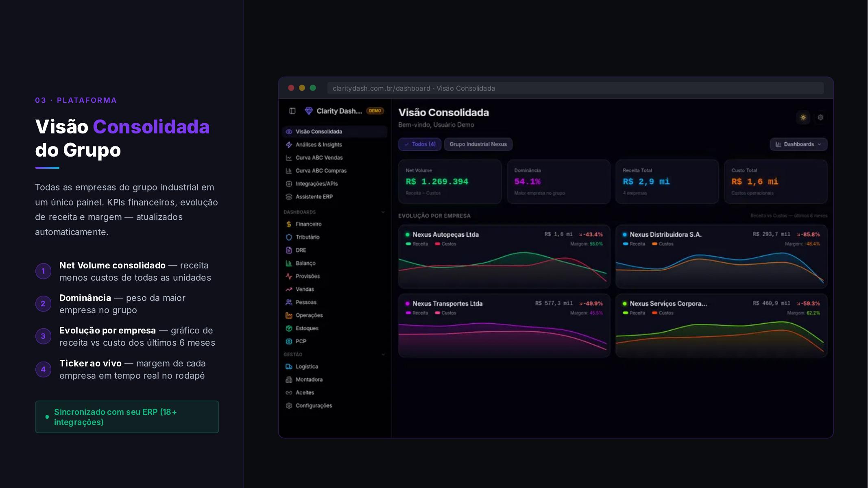Click Receita legend in Nexus Autopeças
This screenshot has height=488, width=868.
(417, 244)
